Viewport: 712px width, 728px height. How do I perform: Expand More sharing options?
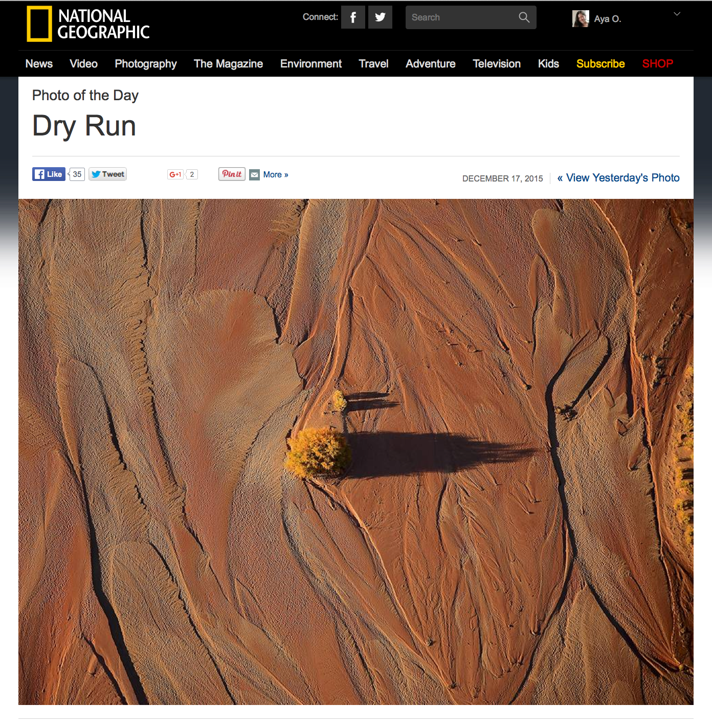pos(276,175)
